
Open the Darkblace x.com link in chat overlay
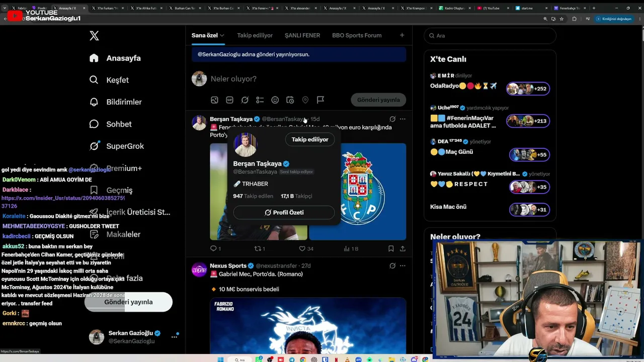tap(62, 202)
